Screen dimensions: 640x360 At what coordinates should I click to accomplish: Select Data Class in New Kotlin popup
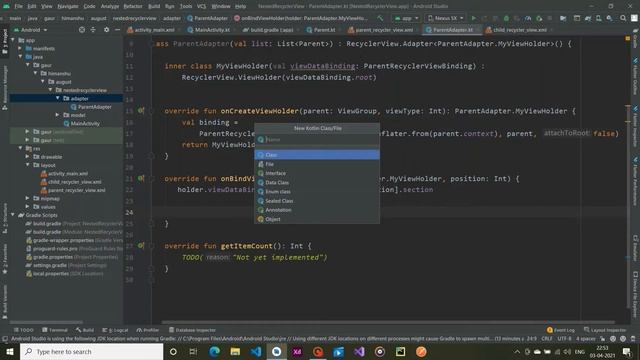coord(317,182)
